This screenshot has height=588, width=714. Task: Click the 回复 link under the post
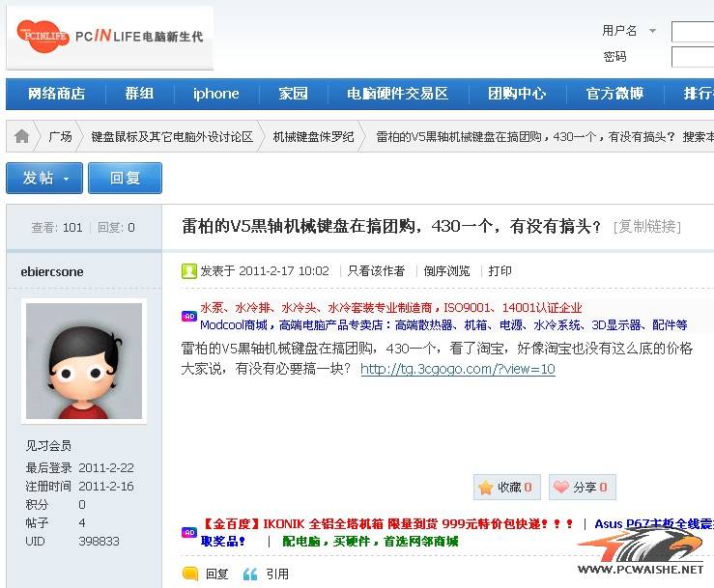pos(216,574)
